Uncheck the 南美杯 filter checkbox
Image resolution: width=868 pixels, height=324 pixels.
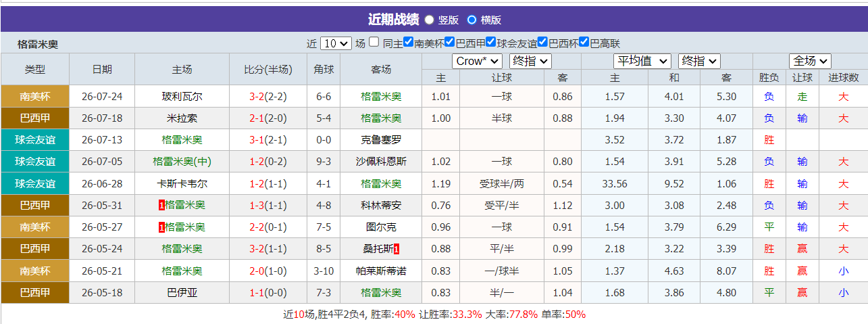pos(408,42)
